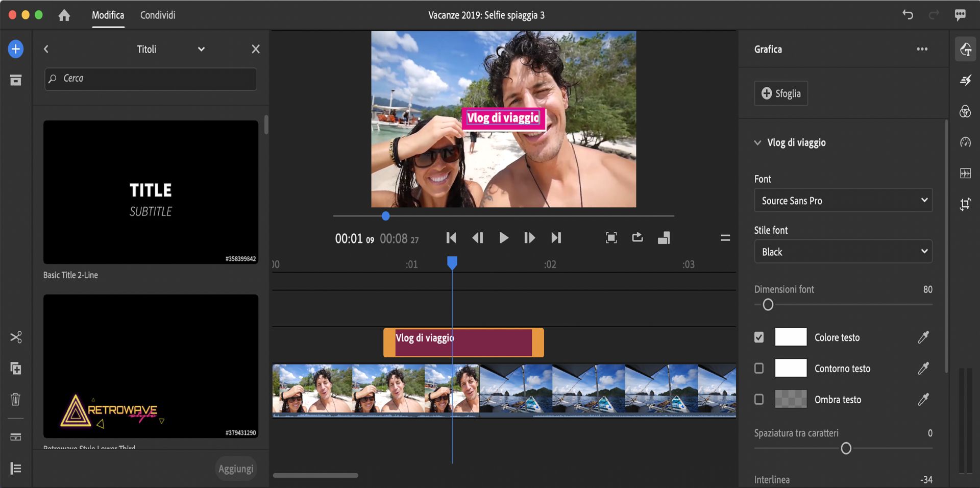Pick Contorno testo color with eyedropper
The width and height of the screenshot is (980, 488).
923,368
